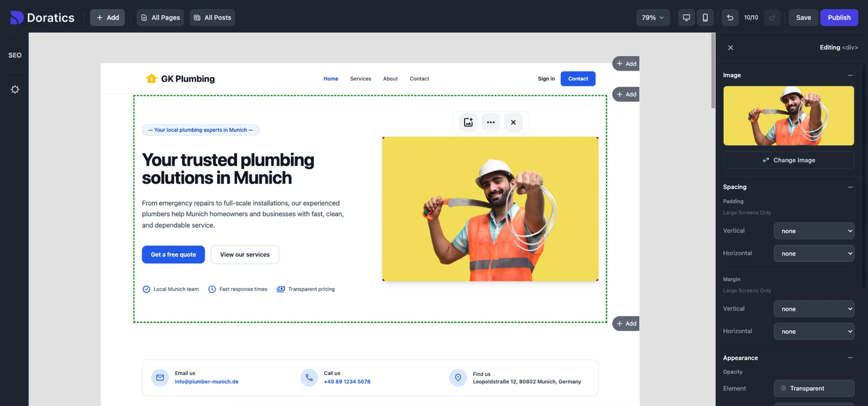Screen dimensions: 868x406
Task: Dismiss the floating image toolbar
Action: pyautogui.click(x=513, y=122)
